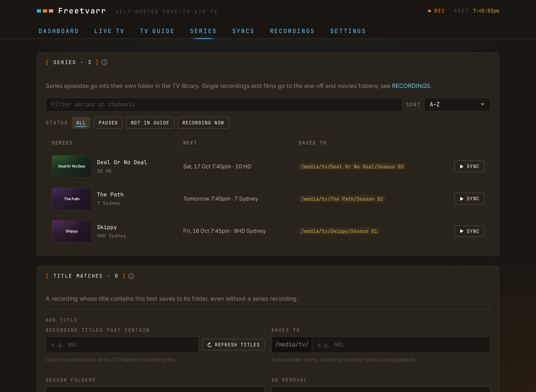Click the 7:45:03pm clock
This screenshot has height=392, width=536.
click(x=486, y=11)
